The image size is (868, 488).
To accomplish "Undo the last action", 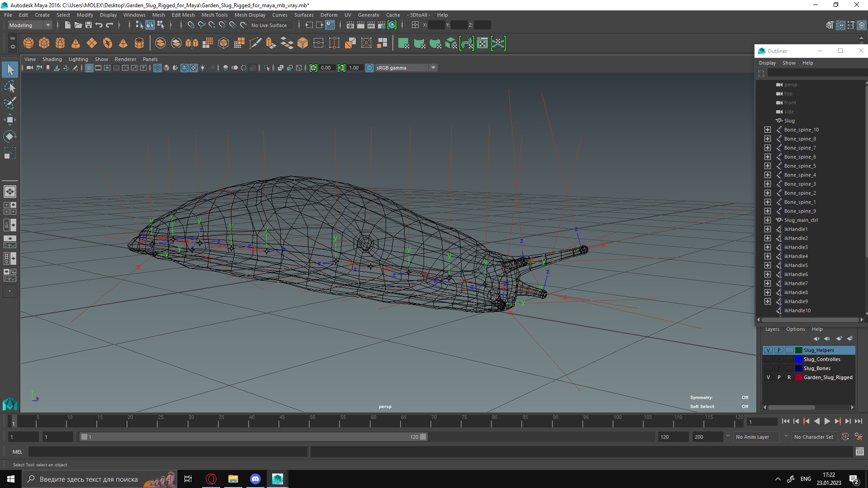I will pyautogui.click(x=99, y=25).
